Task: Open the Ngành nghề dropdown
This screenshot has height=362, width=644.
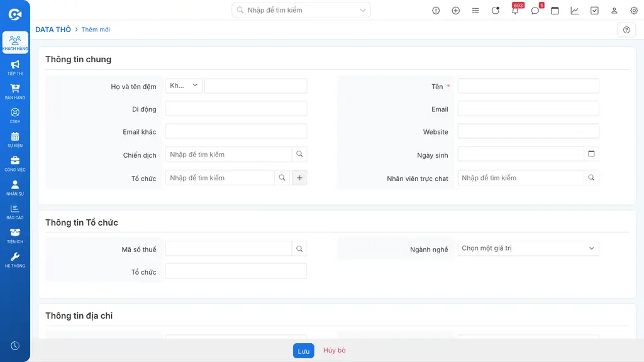Action: (528, 248)
